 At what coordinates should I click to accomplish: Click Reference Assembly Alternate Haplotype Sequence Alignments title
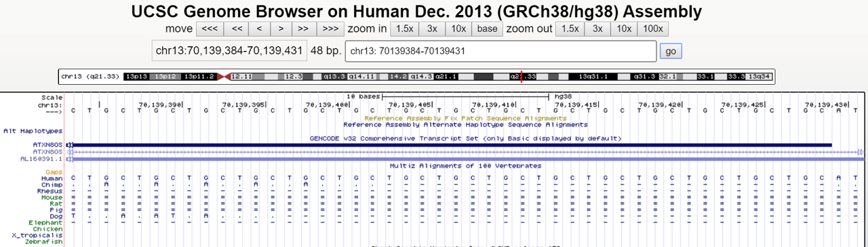point(465,125)
